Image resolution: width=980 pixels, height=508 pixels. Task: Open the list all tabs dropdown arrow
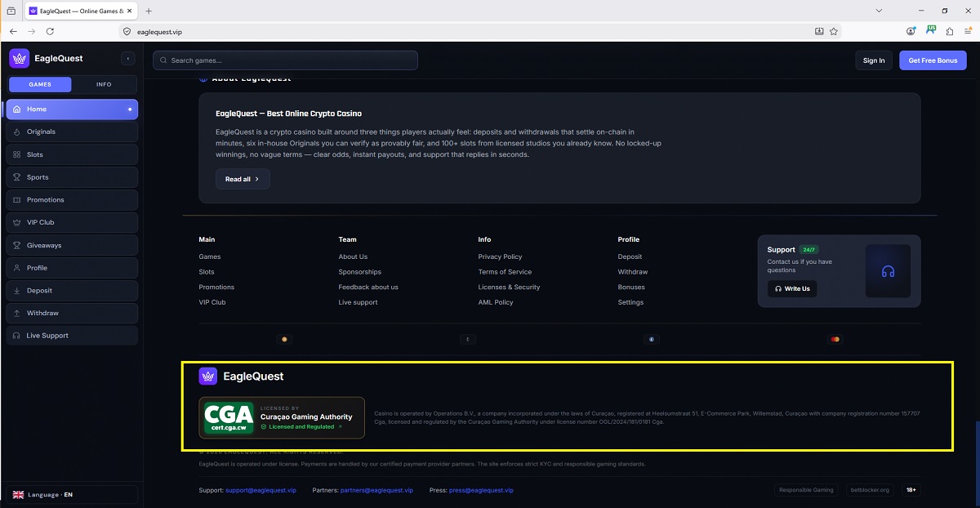tap(879, 11)
